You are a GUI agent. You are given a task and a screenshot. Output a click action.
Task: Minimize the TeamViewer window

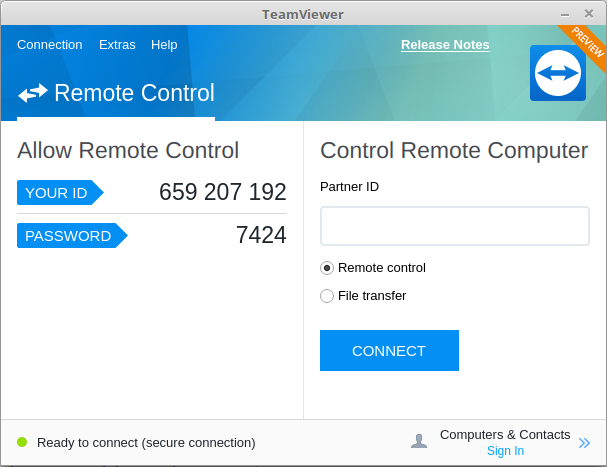(565, 15)
